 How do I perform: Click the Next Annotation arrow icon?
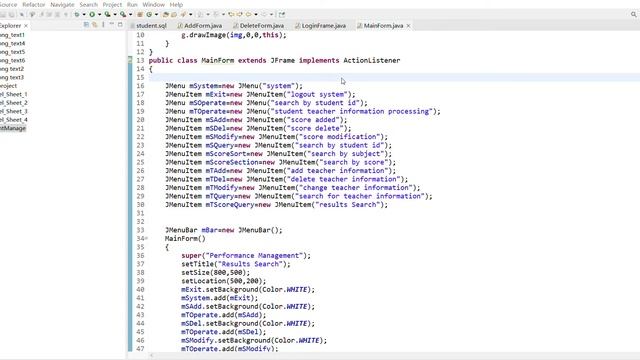point(200,14)
